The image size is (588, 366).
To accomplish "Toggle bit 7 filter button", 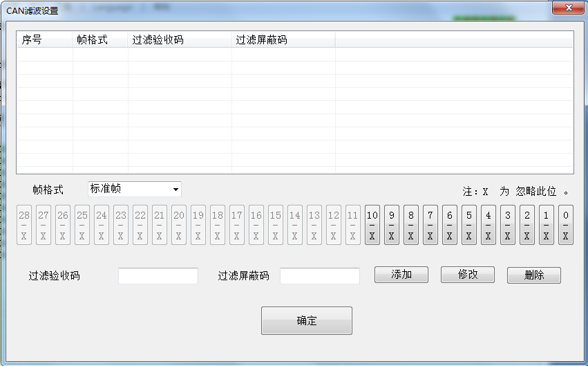I will (430, 225).
